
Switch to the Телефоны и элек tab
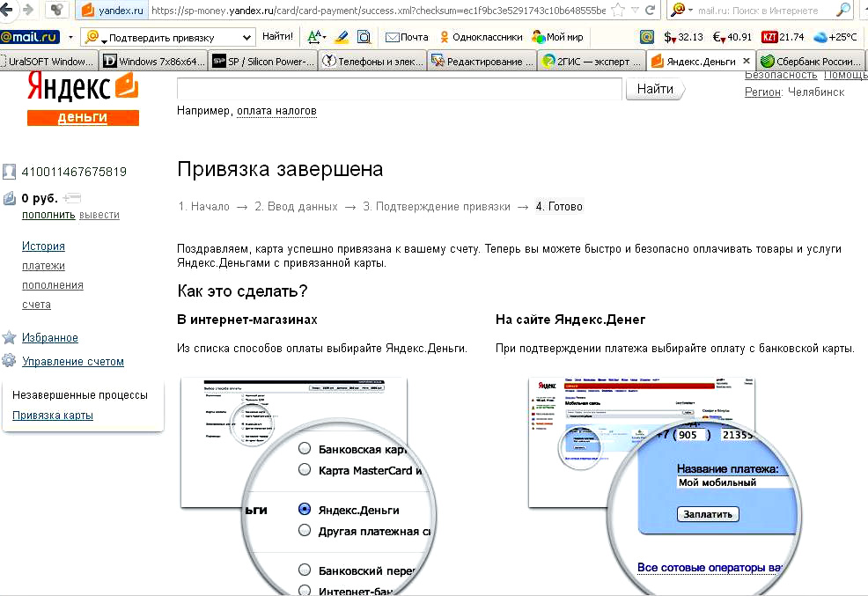click(x=373, y=62)
